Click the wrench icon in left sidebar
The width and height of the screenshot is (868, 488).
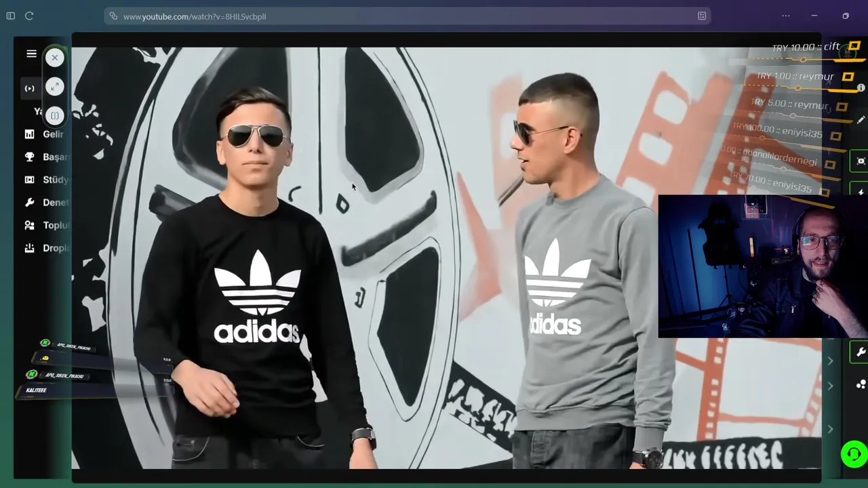pyautogui.click(x=29, y=202)
